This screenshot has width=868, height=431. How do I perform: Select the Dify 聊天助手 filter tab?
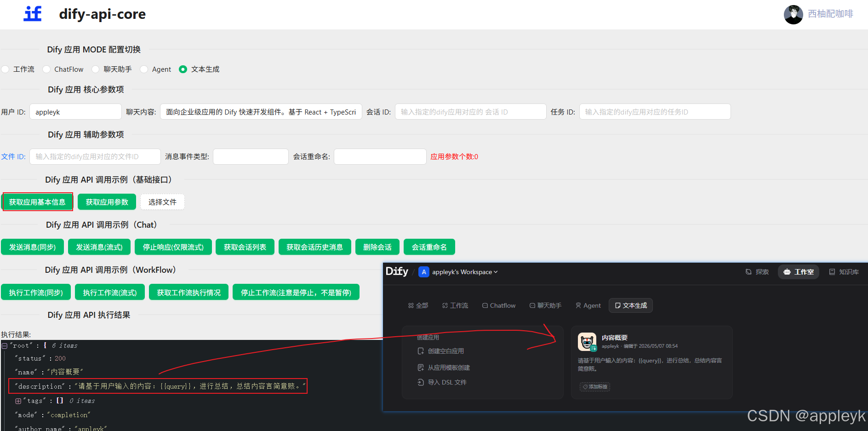coord(545,305)
